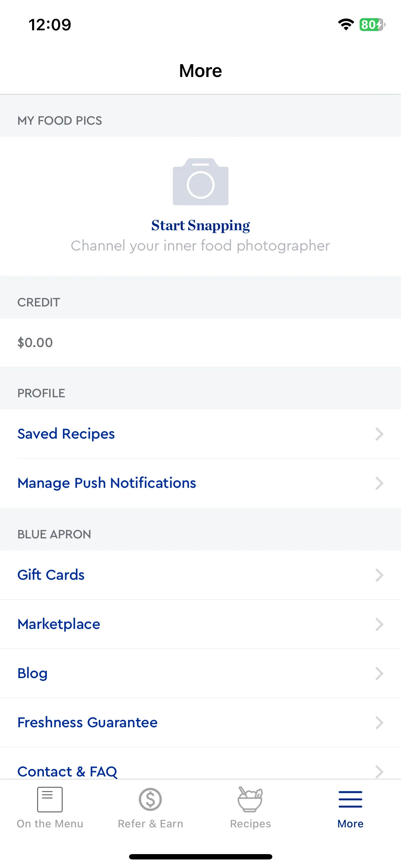Image resolution: width=401 pixels, height=868 pixels.
Task: Click chevron beside Manage Push Notifications
Action: tap(379, 483)
